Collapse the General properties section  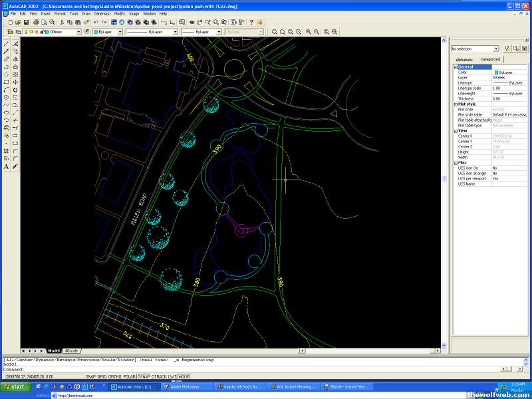(x=456, y=66)
